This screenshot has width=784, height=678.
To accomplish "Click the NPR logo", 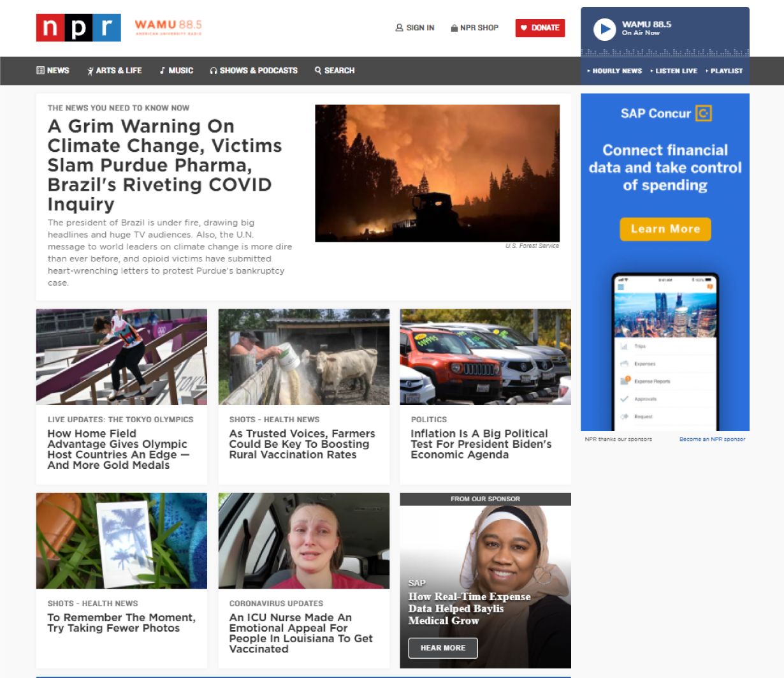I will [78, 27].
